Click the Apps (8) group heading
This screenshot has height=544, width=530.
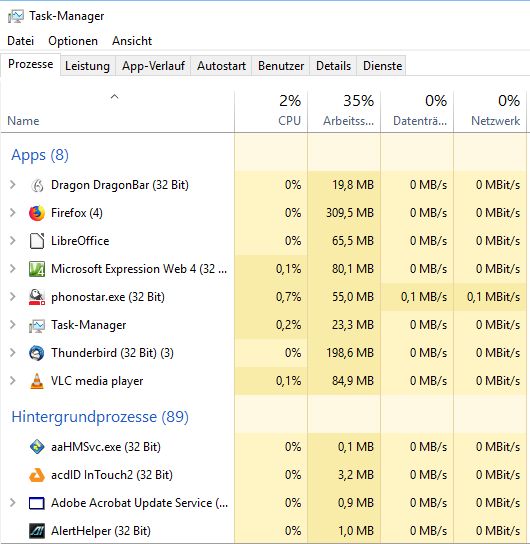pos(40,155)
